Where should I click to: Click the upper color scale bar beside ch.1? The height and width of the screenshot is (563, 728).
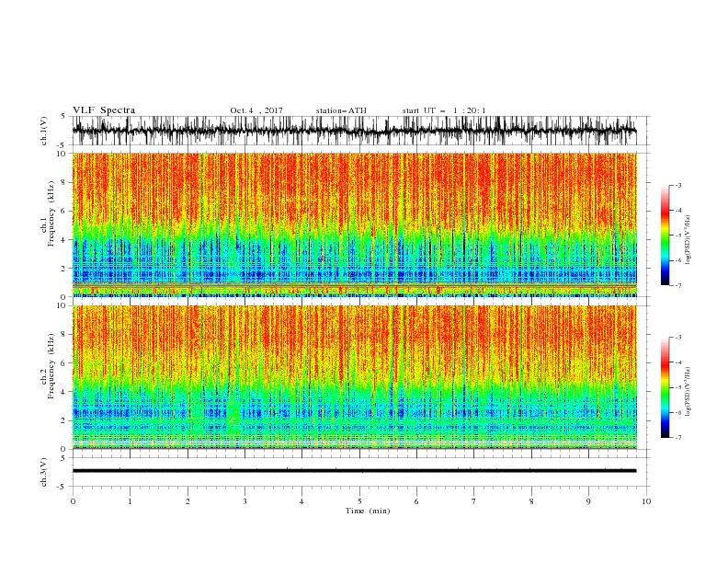tap(665, 235)
